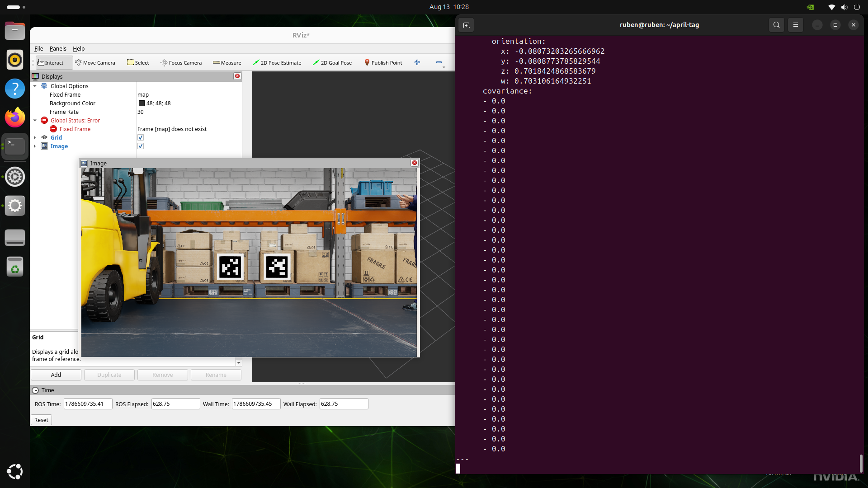Click the 'Frame [map] does not exist' message

[x=172, y=129]
